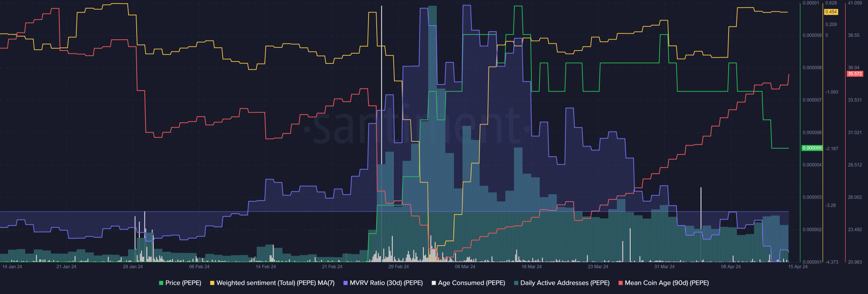868x294 pixels.
Task: Toggle Mean Coin Age (90d) (PEPE) label
Action: pos(667,283)
